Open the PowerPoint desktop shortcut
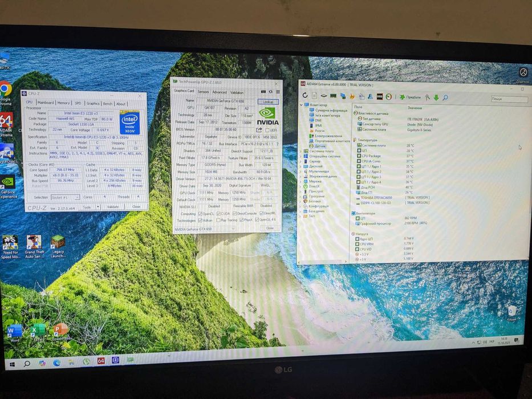532x399 pixels. 61,331
